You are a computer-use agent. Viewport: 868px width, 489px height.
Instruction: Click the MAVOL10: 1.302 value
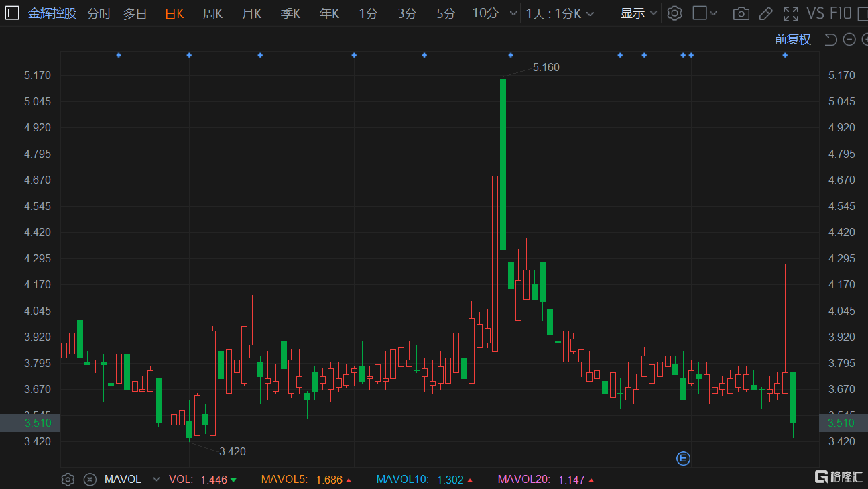[x=450, y=480]
